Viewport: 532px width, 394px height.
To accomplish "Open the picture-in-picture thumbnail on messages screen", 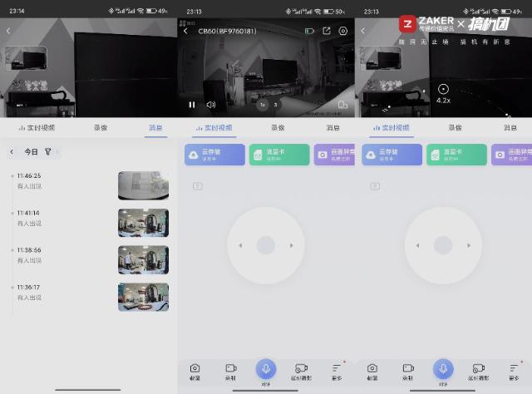I will pyautogui.click(x=26, y=57).
